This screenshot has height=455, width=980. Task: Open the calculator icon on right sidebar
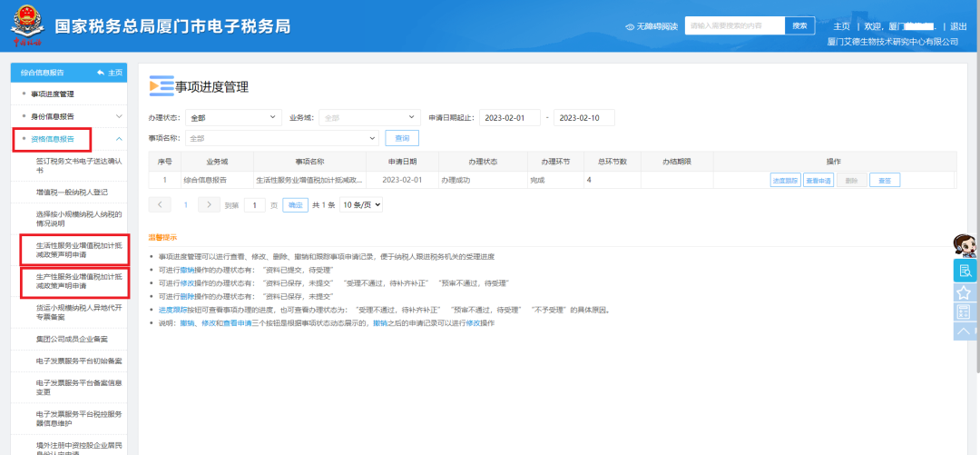click(x=965, y=312)
